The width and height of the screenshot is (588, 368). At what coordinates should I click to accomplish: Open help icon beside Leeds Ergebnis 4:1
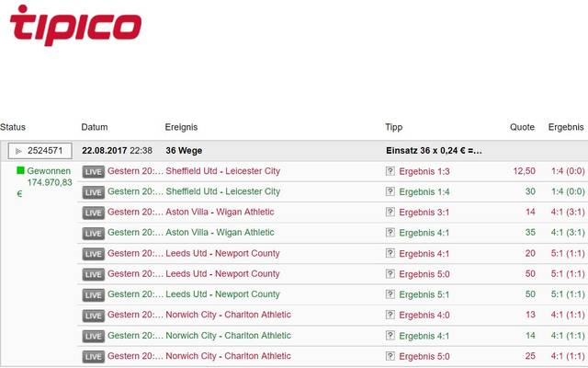coord(390,254)
